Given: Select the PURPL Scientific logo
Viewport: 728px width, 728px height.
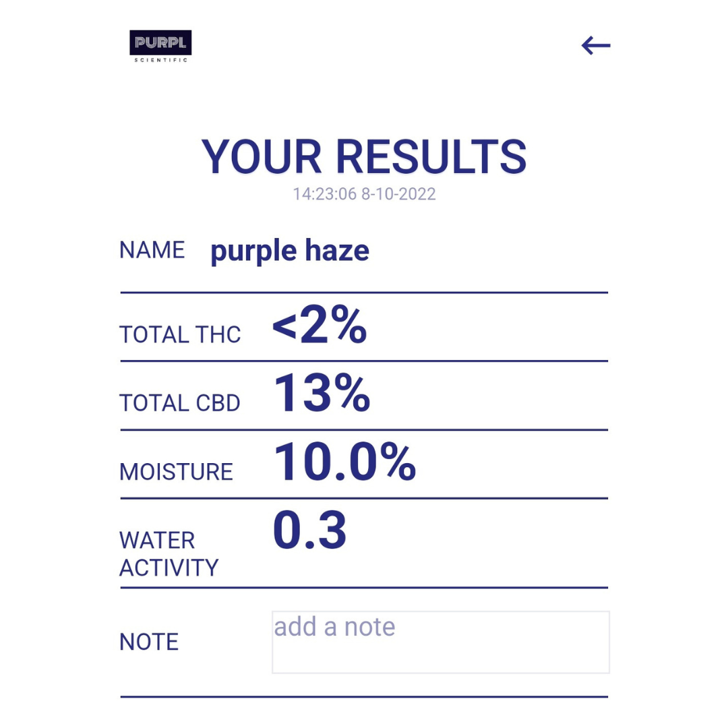Looking at the screenshot, I should pos(160,45).
